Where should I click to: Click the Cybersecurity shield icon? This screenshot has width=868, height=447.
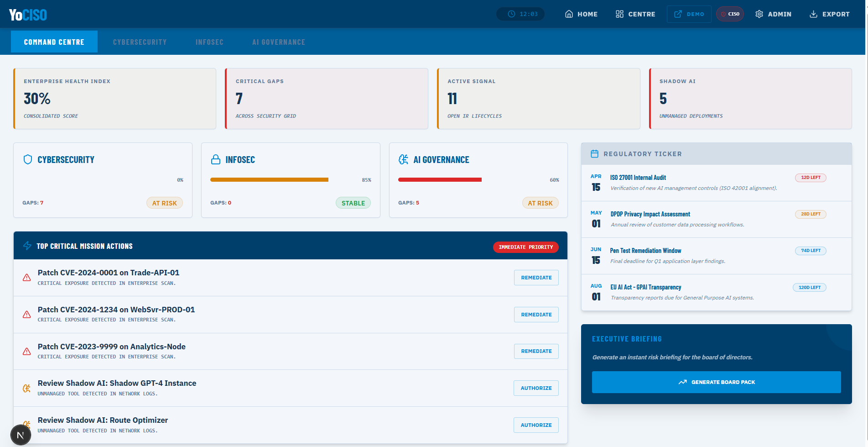click(x=28, y=159)
